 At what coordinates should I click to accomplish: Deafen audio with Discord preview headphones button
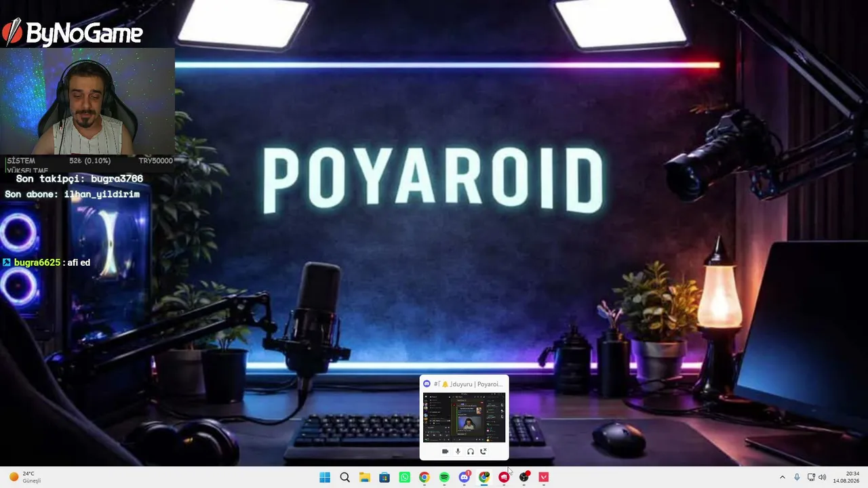[x=471, y=451]
